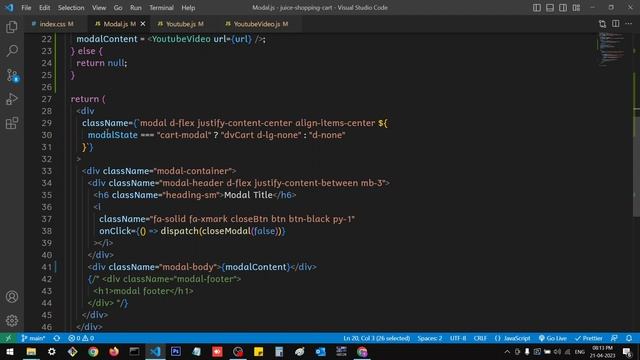Open Run and Debug view

click(x=12, y=99)
